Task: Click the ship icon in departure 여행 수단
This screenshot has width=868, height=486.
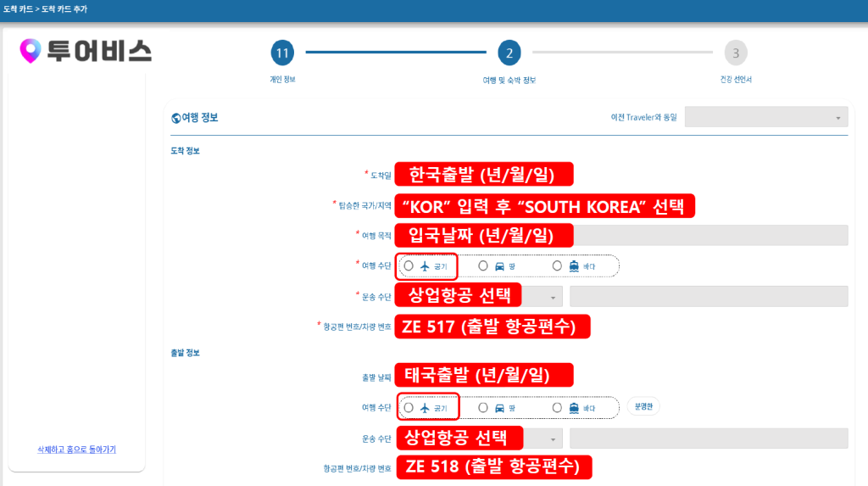Action: pos(574,408)
